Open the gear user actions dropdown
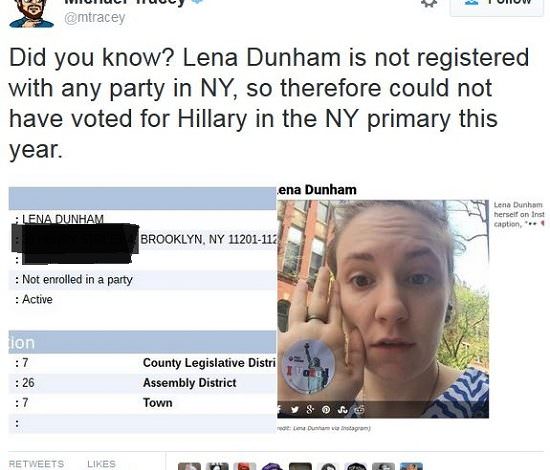This screenshot has height=470, width=550. click(429, 3)
